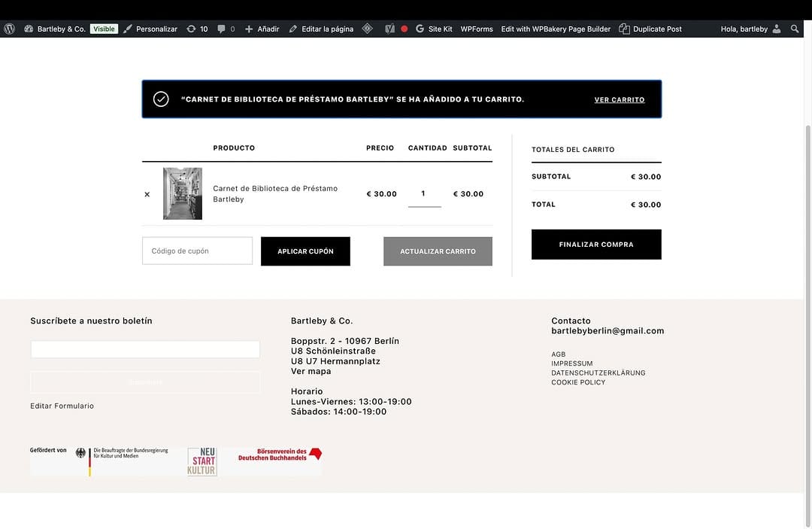Open the Impressum footer link
Viewport: 812px width, 529px height.
click(571, 363)
